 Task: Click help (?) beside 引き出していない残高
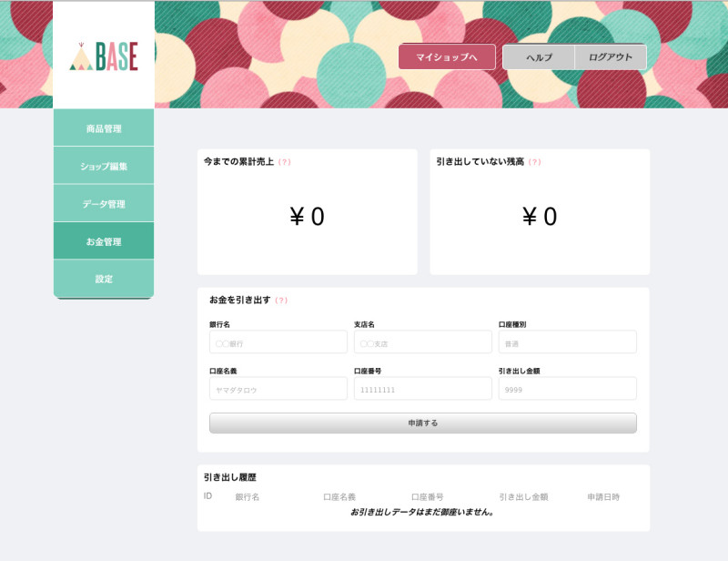[534, 162]
